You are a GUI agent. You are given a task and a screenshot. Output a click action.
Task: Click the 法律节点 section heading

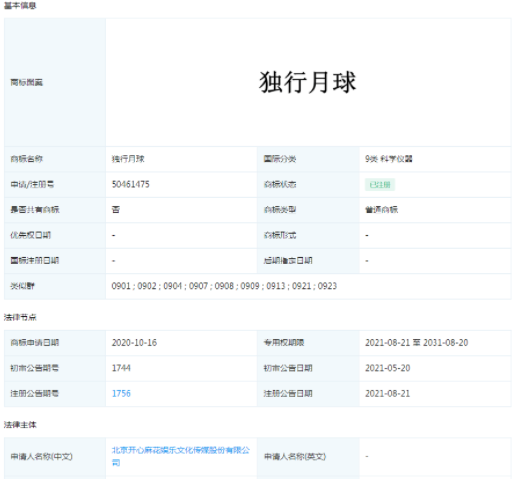point(20,317)
